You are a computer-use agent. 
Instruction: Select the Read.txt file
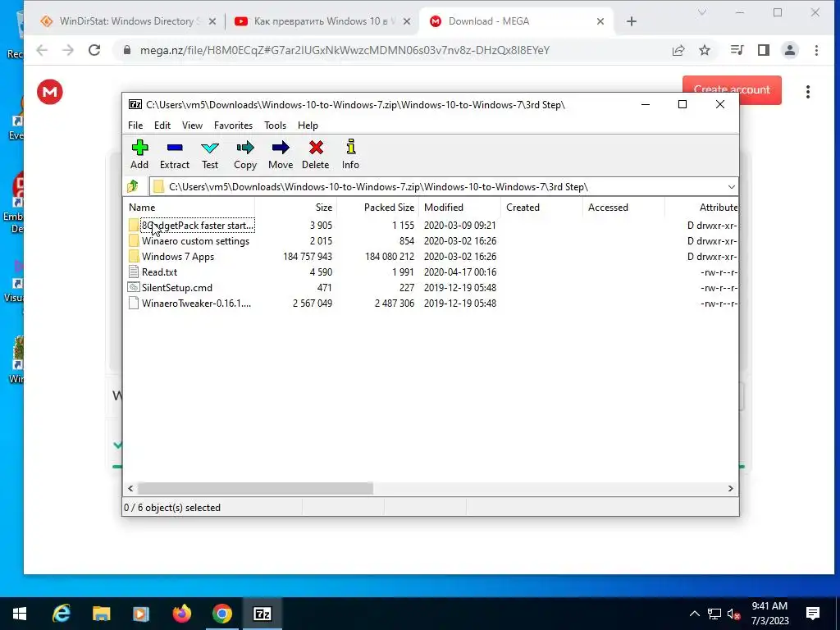pyautogui.click(x=153, y=272)
